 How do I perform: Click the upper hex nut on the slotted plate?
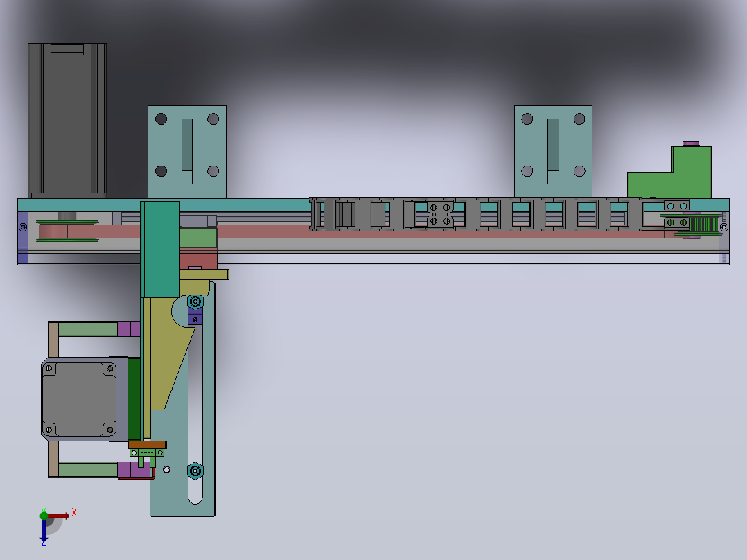point(195,301)
